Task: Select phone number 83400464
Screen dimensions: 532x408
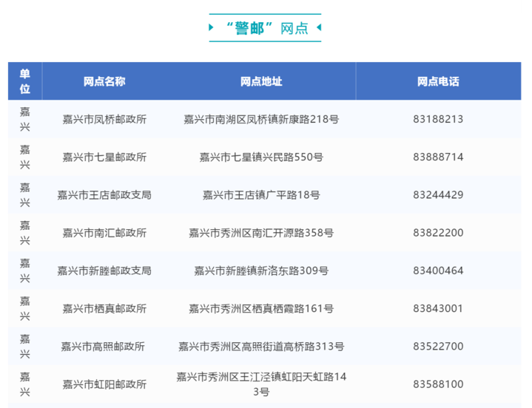Action: pos(438,271)
